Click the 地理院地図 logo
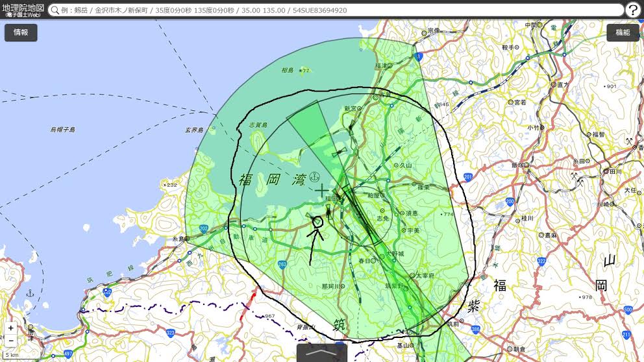Image resolution: width=644 pixels, height=362 pixels. 23,10
